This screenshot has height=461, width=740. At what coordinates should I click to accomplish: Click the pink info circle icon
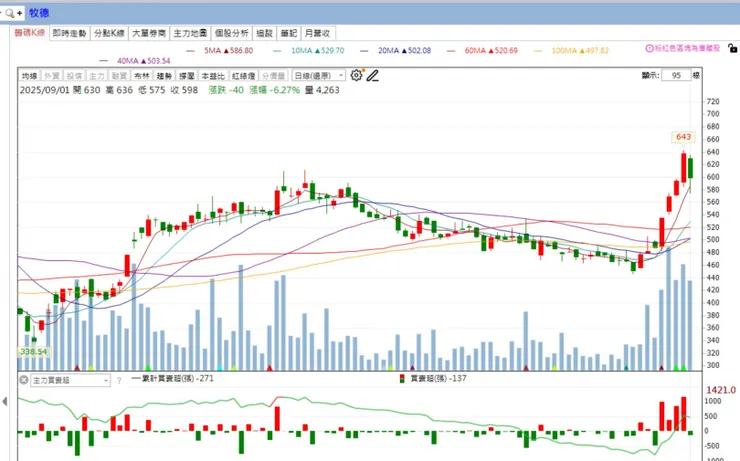[649, 48]
